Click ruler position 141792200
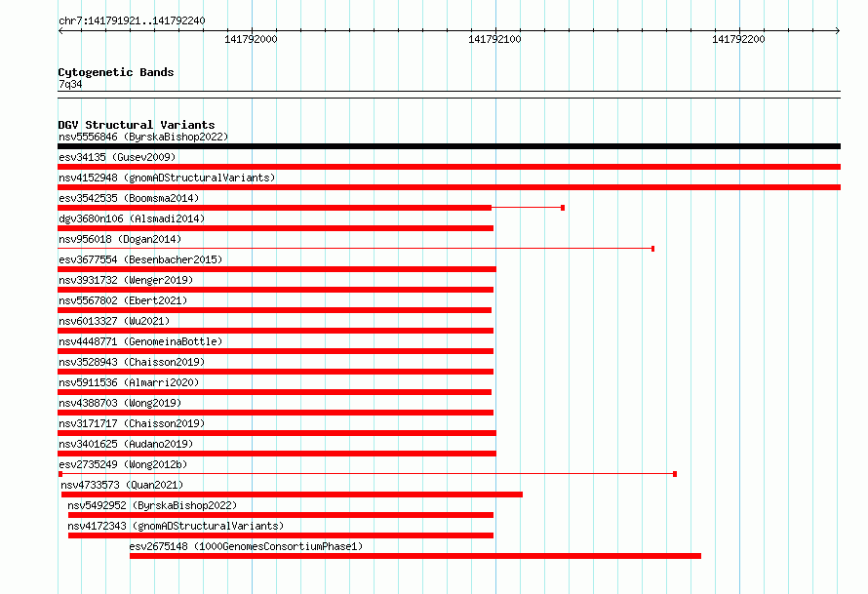 click(x=738, y=39)
